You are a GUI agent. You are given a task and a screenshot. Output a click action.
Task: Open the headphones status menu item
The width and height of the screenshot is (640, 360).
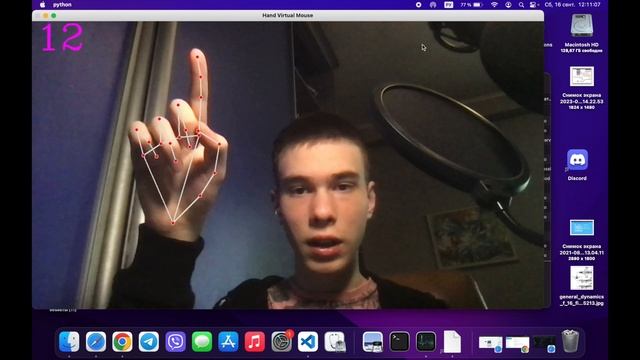point(433,4)
